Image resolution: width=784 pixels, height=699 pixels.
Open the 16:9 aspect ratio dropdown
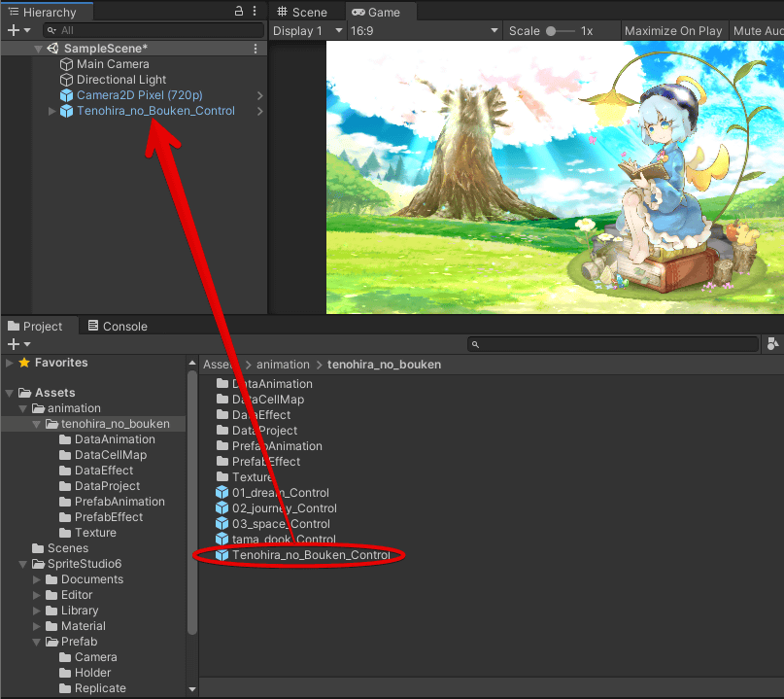(x=424, y=31)
